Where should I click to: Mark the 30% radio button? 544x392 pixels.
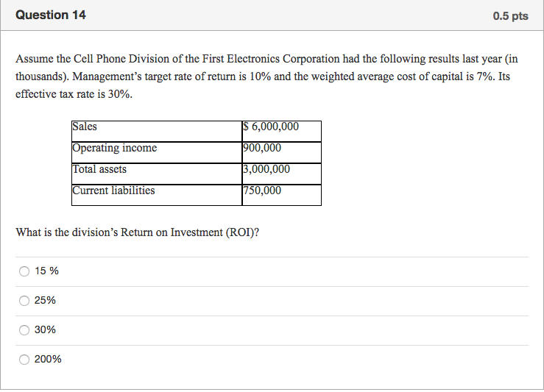tap(24, 330)
